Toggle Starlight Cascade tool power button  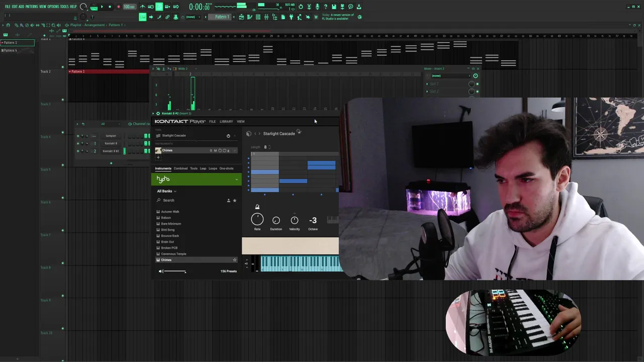pos(228,136)
